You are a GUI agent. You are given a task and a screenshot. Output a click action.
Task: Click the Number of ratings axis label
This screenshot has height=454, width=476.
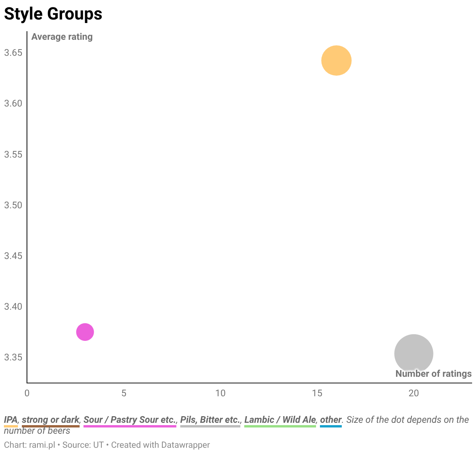(433, 374)
